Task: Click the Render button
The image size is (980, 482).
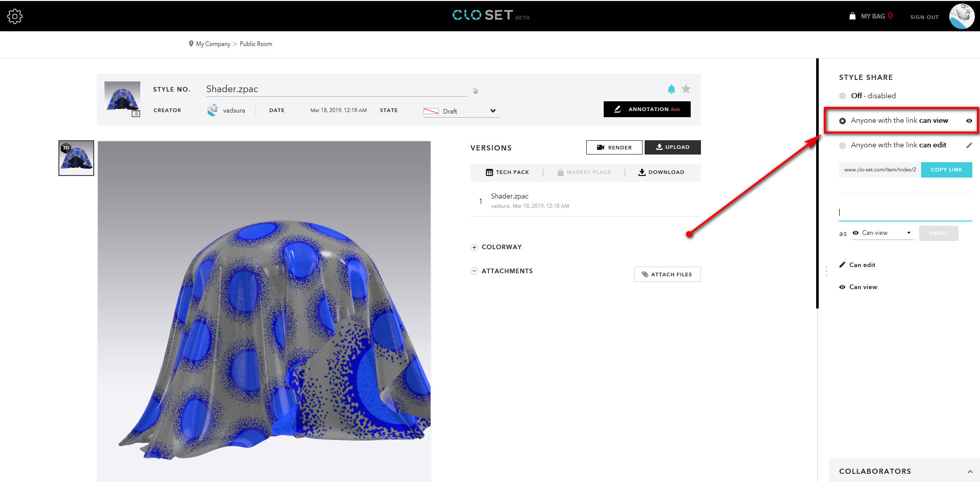Action: (x=614, y=147)
